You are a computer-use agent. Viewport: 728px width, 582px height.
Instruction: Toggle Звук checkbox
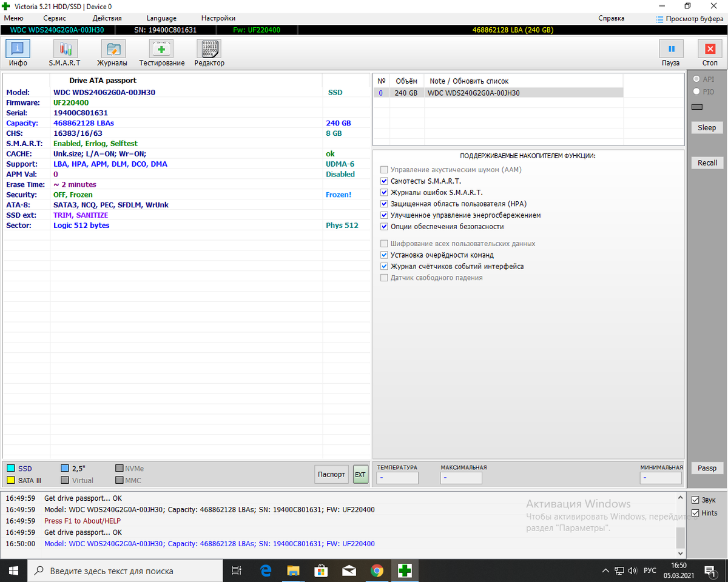695,500
